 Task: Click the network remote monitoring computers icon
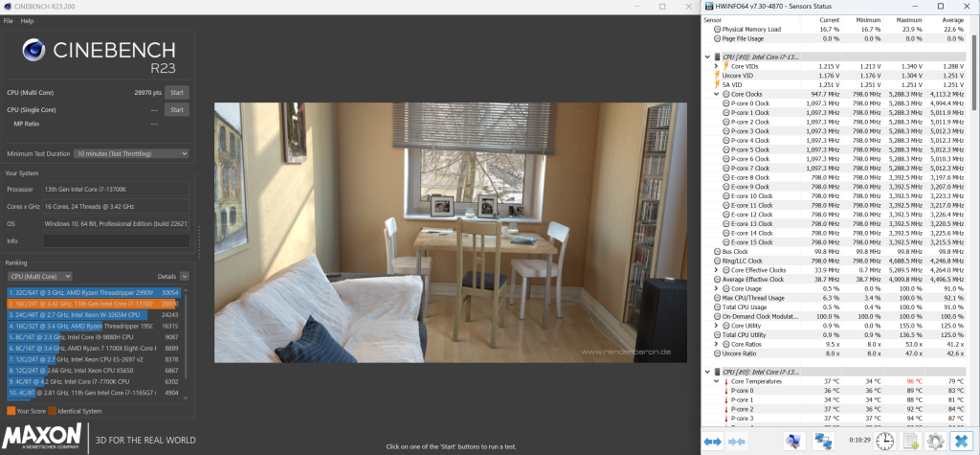(822, 441)
